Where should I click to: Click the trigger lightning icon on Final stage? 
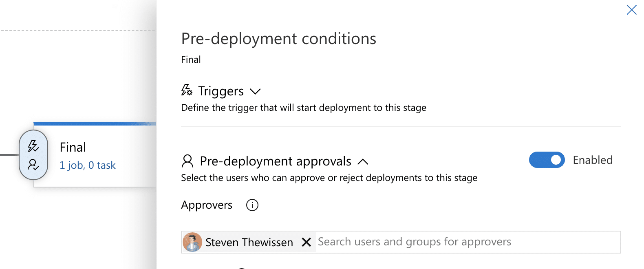pos(33,146)
